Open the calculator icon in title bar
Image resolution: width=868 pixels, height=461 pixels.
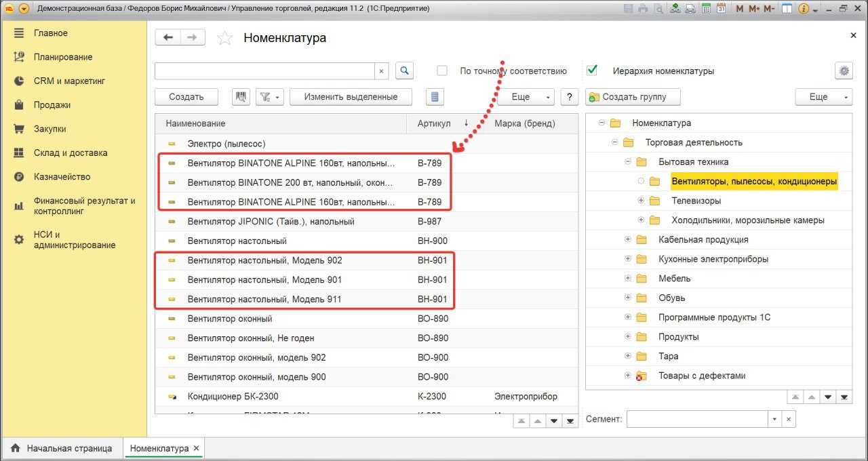click(706, 9)
